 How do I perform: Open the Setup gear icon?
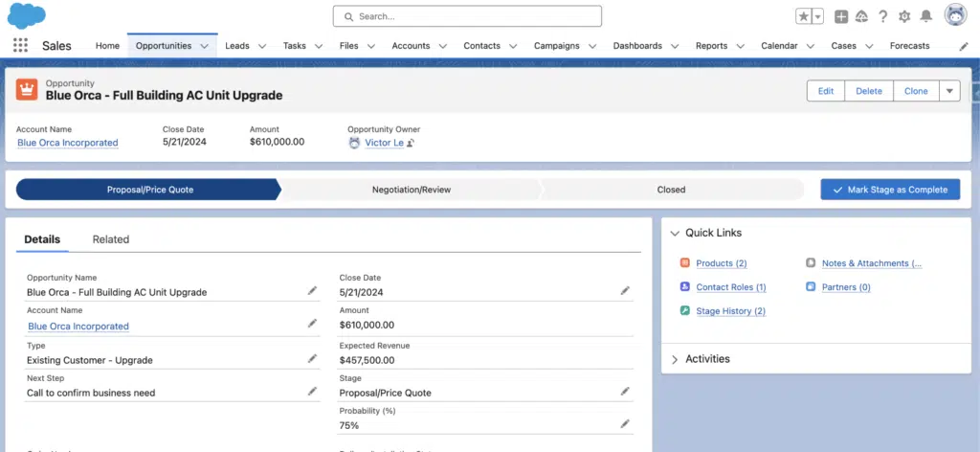[904, 17]
